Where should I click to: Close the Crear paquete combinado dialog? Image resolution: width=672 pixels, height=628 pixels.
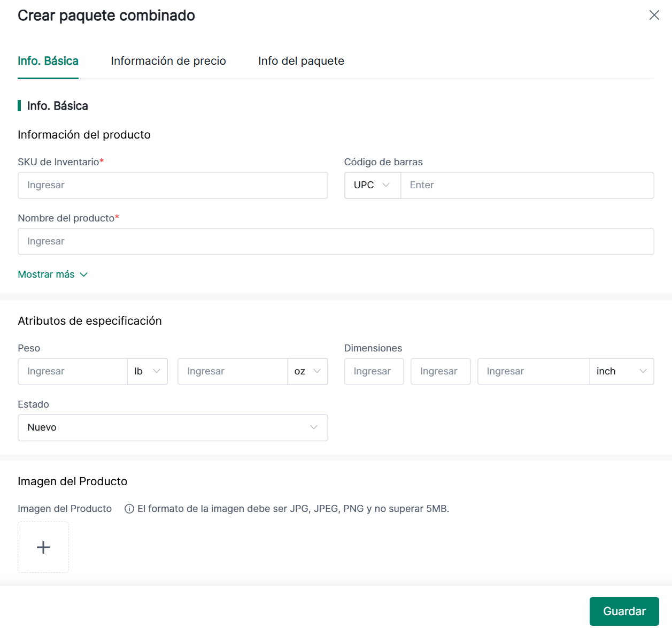point(654,15)
